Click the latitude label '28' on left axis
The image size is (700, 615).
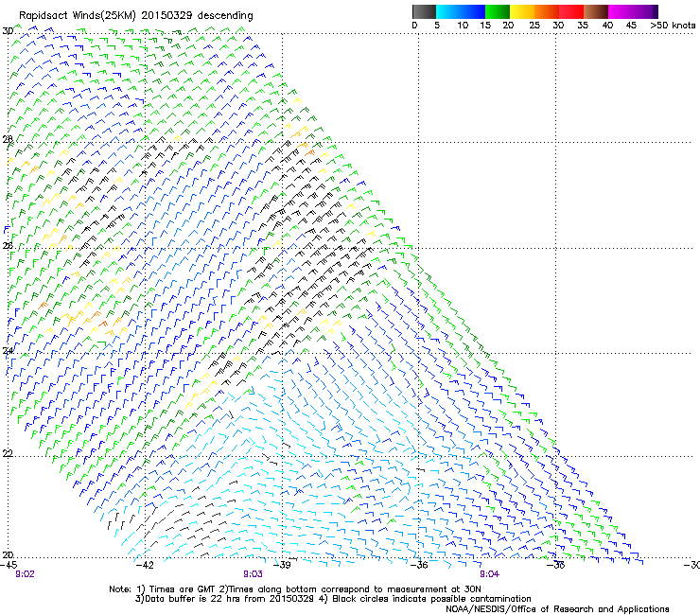(x=8, y=139)
